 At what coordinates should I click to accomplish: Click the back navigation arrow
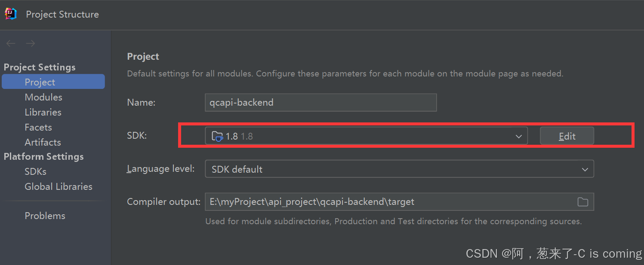(x=11, y=43)
